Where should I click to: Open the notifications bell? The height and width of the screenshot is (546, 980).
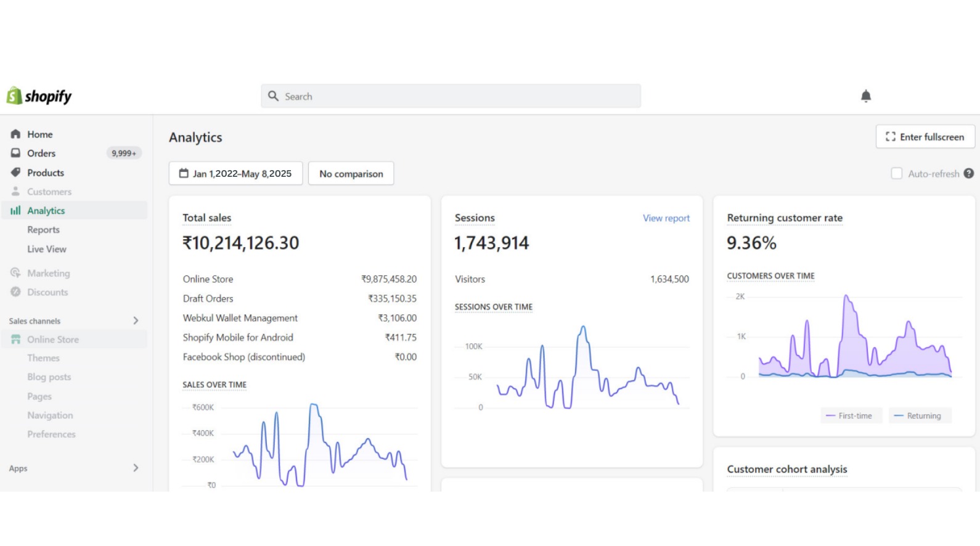[865, 96]
